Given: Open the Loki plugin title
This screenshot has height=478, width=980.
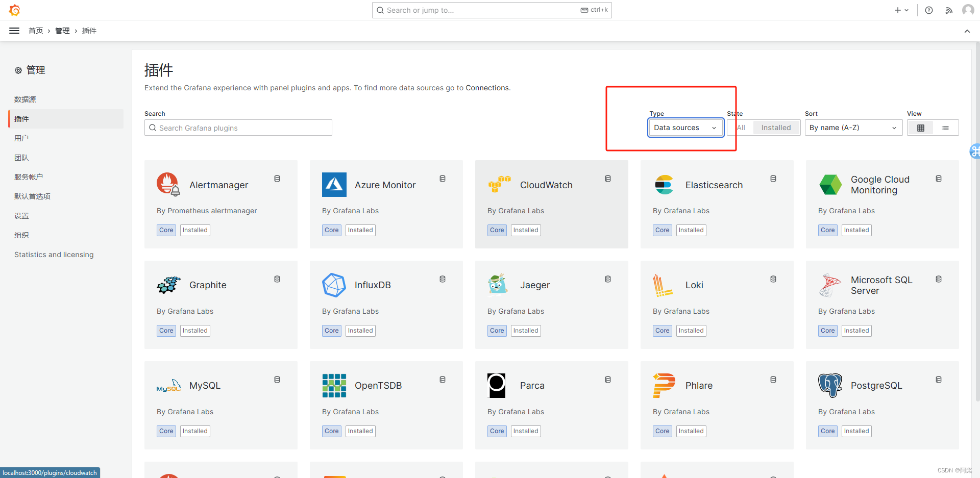Looking at the screenshot, I should pyautogui.click(x=694, y=285).
